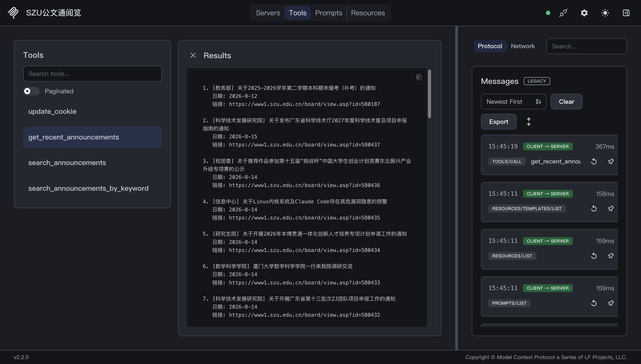Click the SZU公文通阅览 title text

pos(53,13)
